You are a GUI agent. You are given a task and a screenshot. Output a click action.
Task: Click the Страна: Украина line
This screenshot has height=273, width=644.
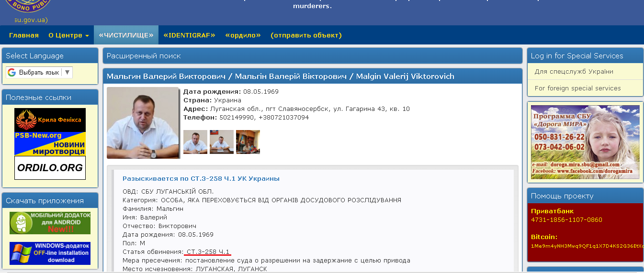coord(212,100)
